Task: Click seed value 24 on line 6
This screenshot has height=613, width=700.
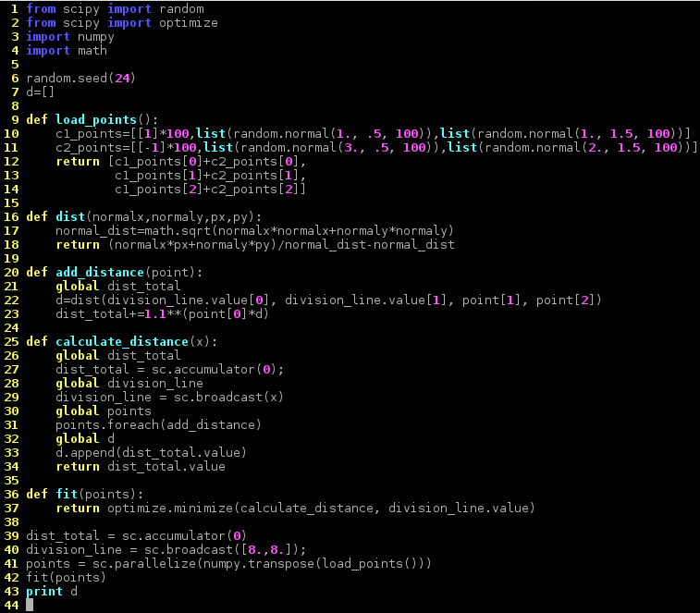Action: coord(122,79)
